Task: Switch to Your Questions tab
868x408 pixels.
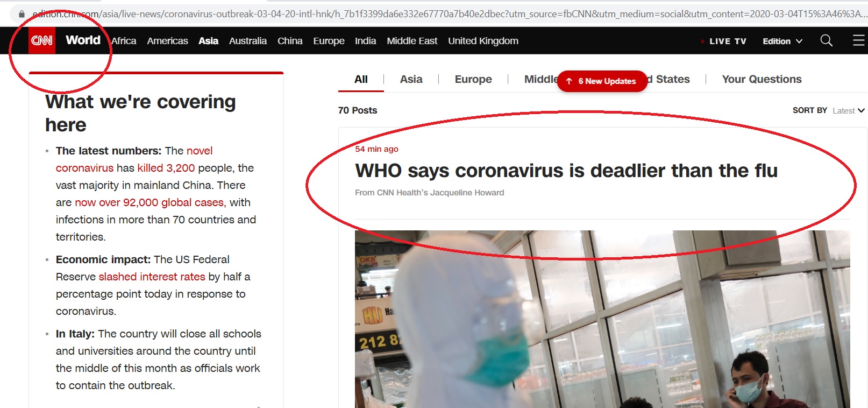Action: pos(762,79)
